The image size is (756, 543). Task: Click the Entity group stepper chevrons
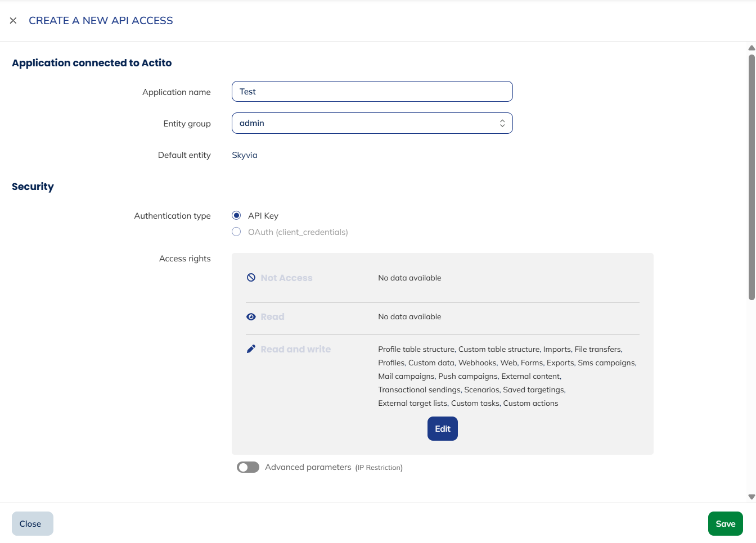tap(502, 123)
